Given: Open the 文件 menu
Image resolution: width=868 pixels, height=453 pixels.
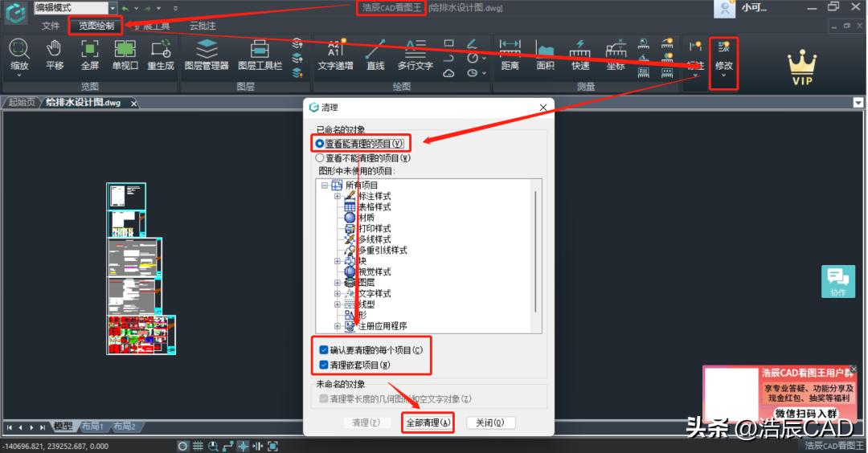Looking at the screenshot, I should [51, 26].
